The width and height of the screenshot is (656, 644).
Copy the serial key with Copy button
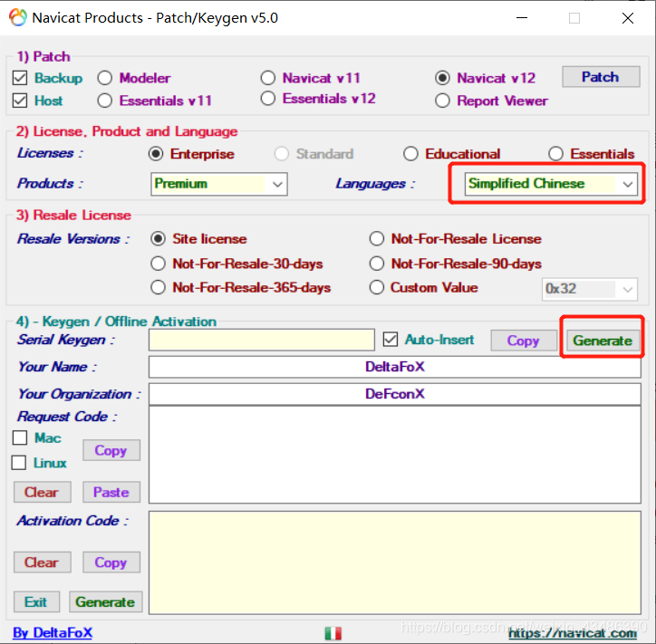pos(524,341)
